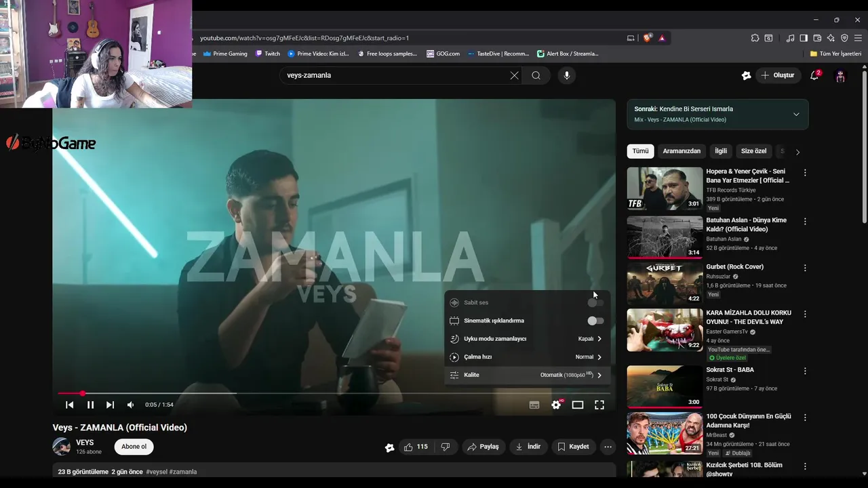This screenshot has width=868, height=488.
Task: Click the Oluştur create button
Action: (777, 75)
